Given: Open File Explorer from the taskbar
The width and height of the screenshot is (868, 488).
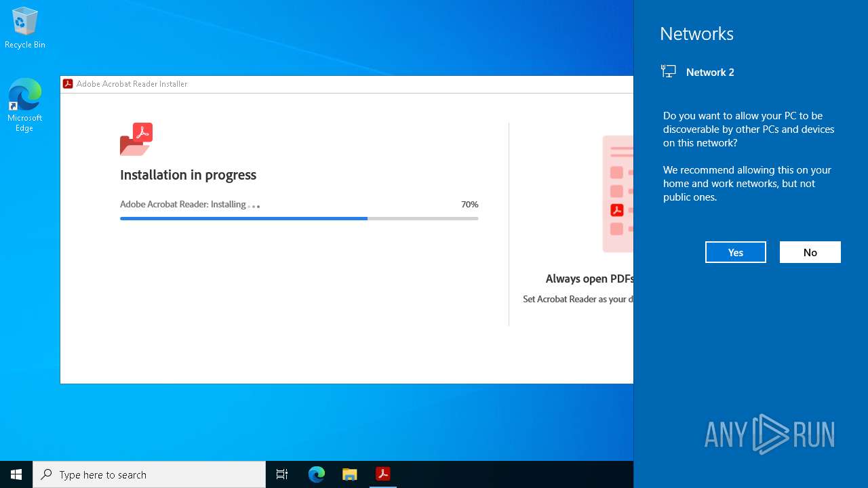Looking at the screenshot, I should tap(350, 474).
